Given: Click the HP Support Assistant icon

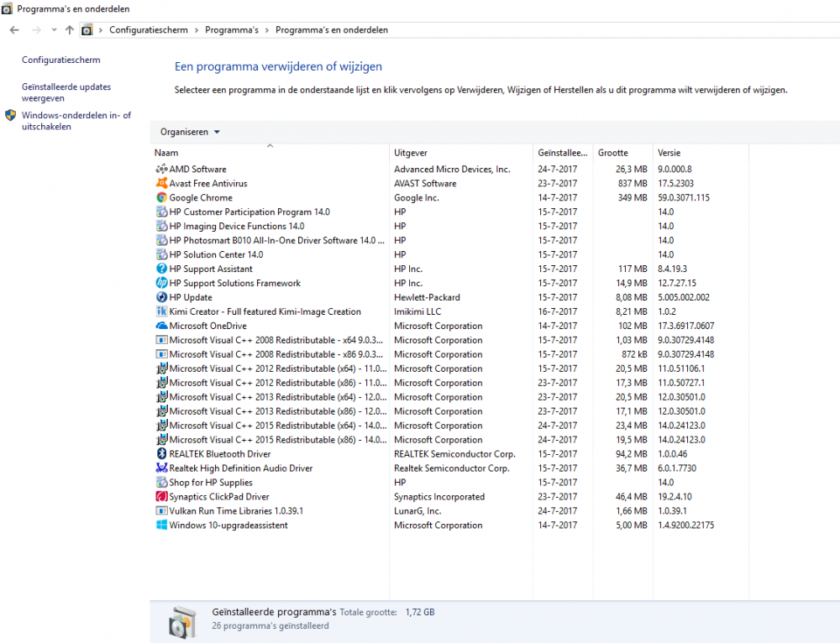Looking at the screenshot, I should 161,269.
